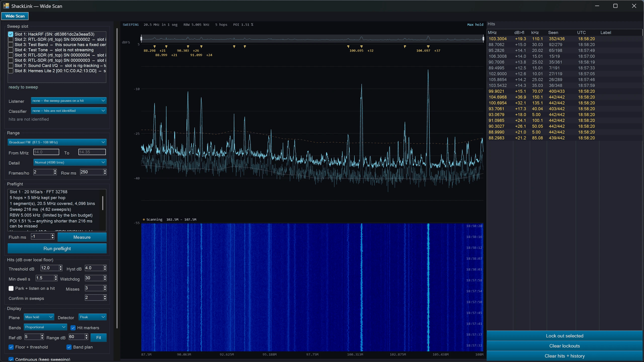This screenshot has height=362, width=644.
Task: Click Clear hits + history button
Action: coord(565,356)
